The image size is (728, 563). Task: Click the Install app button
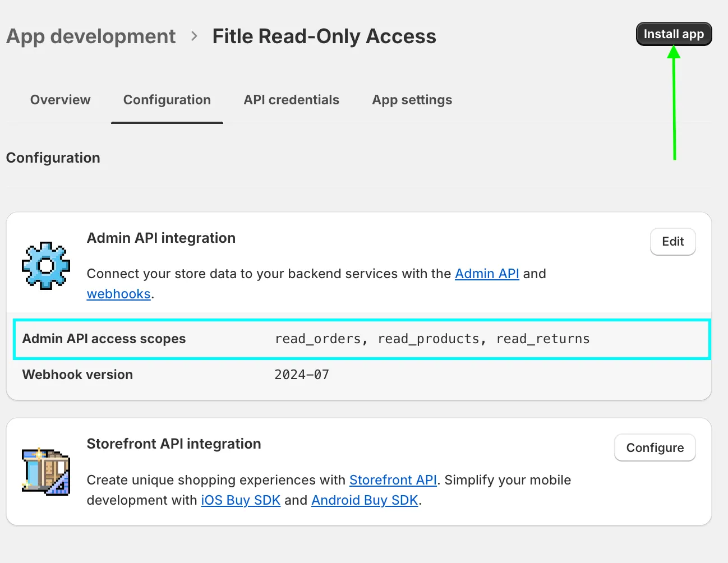point(674,34)
